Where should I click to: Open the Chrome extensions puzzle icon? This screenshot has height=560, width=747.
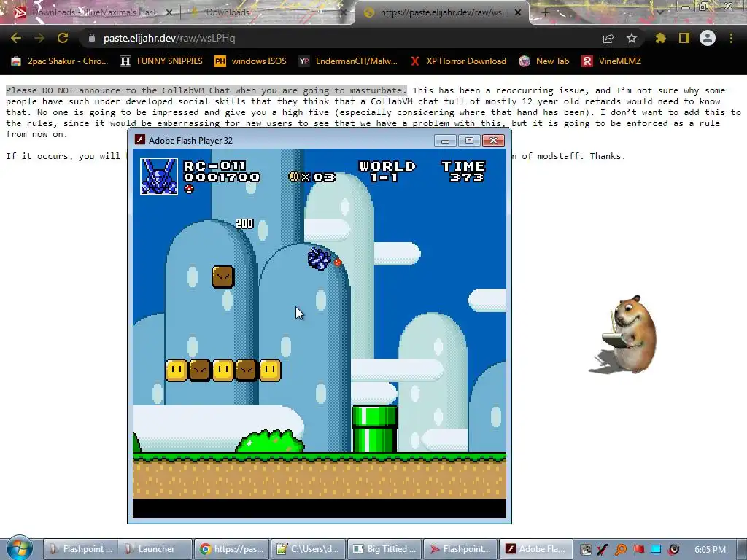point(660,38)
